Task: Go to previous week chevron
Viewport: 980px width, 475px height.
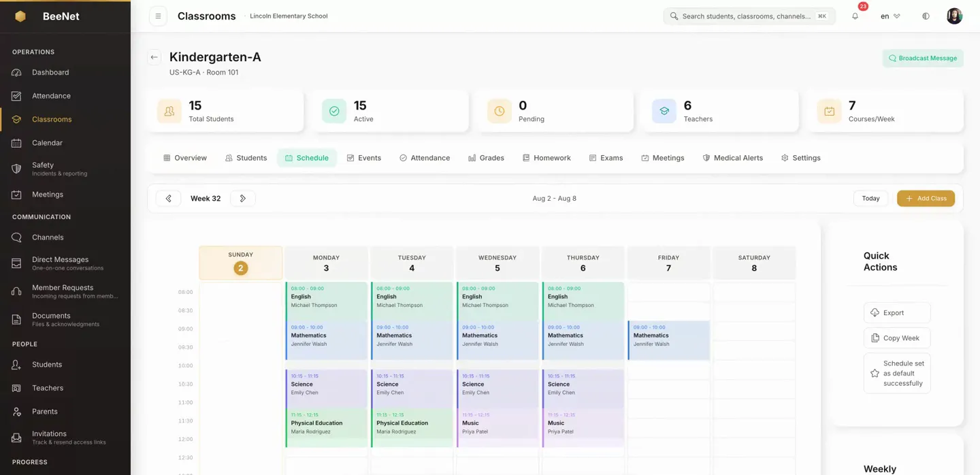Action: (168, 199)
